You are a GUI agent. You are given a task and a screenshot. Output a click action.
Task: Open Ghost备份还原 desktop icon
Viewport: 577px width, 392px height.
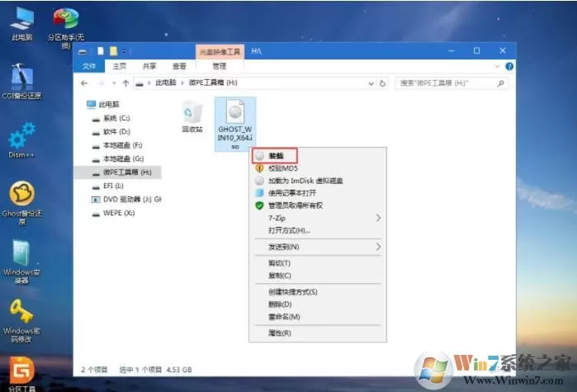21,202
